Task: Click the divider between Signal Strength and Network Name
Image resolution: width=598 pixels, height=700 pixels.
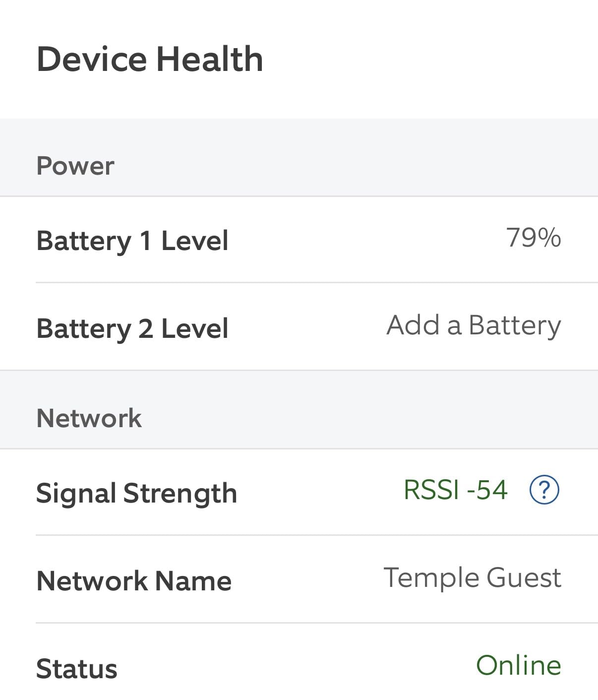Action: [316, 535]
